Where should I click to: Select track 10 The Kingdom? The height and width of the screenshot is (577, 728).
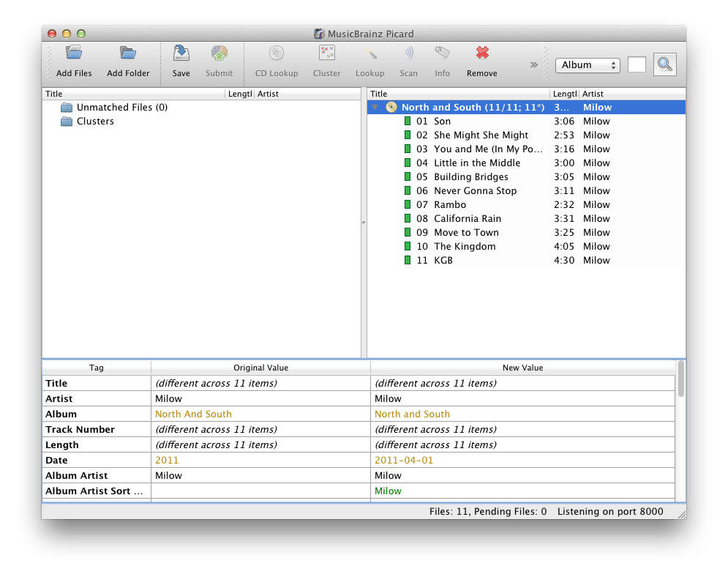pos(527,247)
